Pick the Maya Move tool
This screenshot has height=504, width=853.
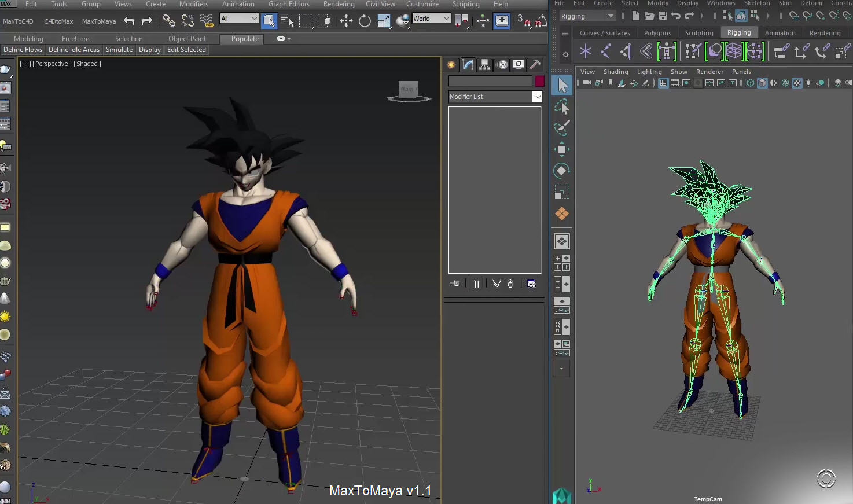click(x=562, y=149)
